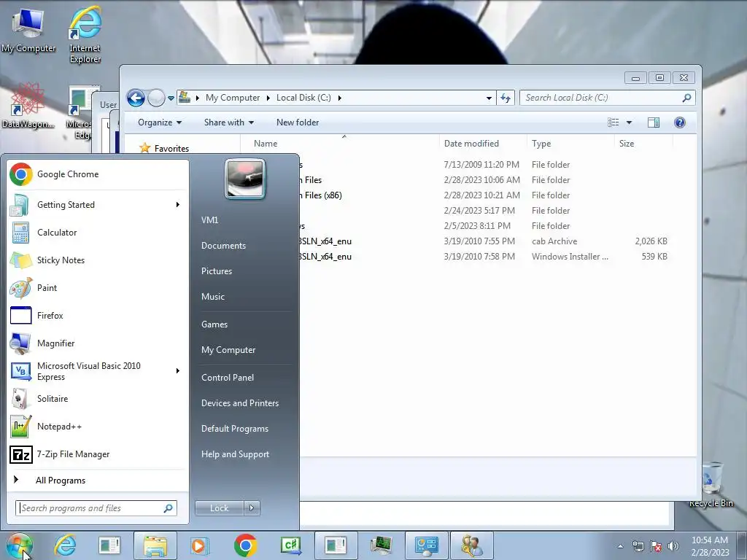Open Documents from Start menu
The height and width of the screenshot is (560, 747).
click(223, 246)
